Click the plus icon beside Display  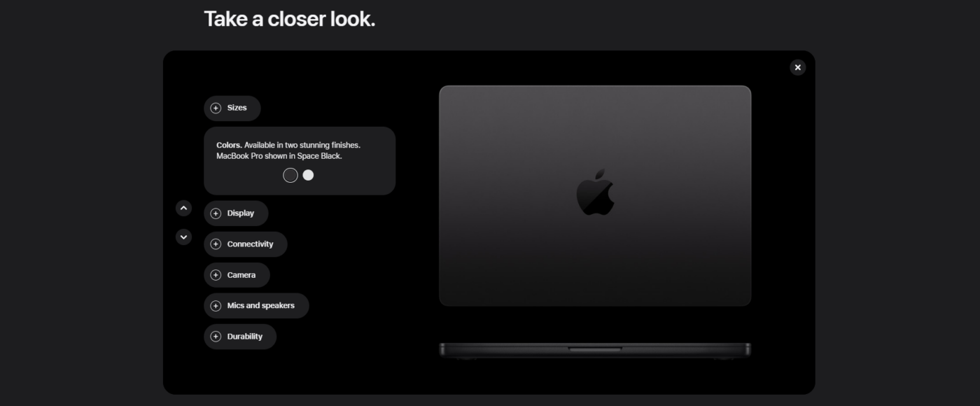(x=216, y=213)
